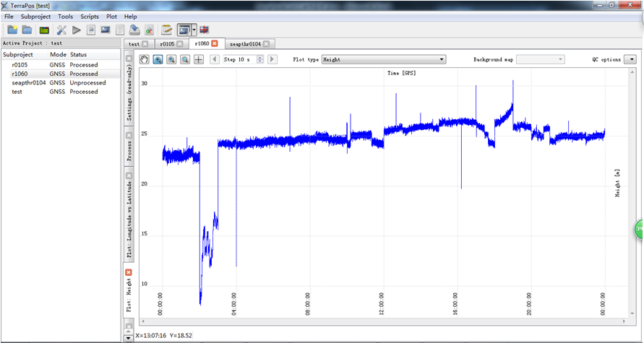Open the Plot type Height dropdown

[383, 59]
